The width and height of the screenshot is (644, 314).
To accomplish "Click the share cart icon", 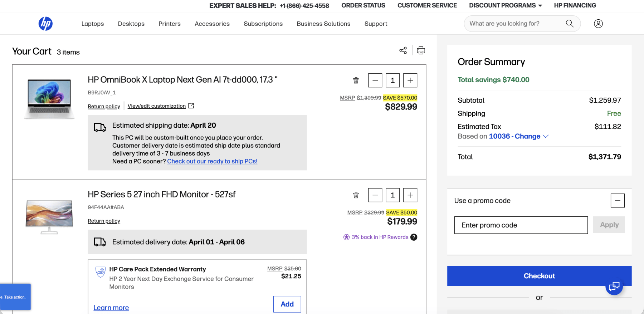I will [x=403, y=50].
